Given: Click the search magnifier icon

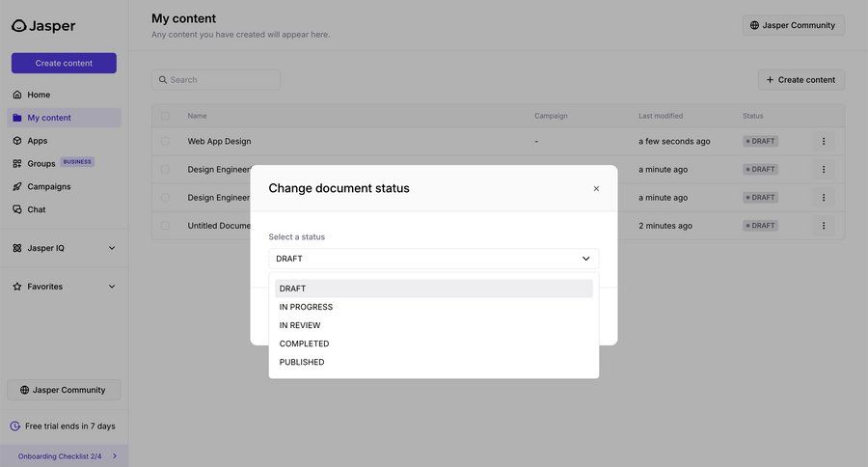Looking at the screenshot, I should click(163, 80).
